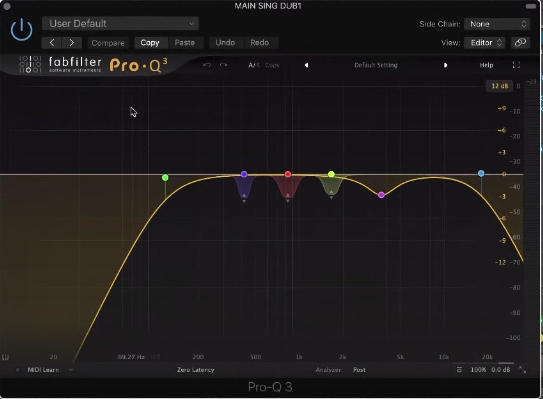This screenshot has width=543, height=399.
Task: Select the green high-pass filter band node
Action: tap(165, 178)
